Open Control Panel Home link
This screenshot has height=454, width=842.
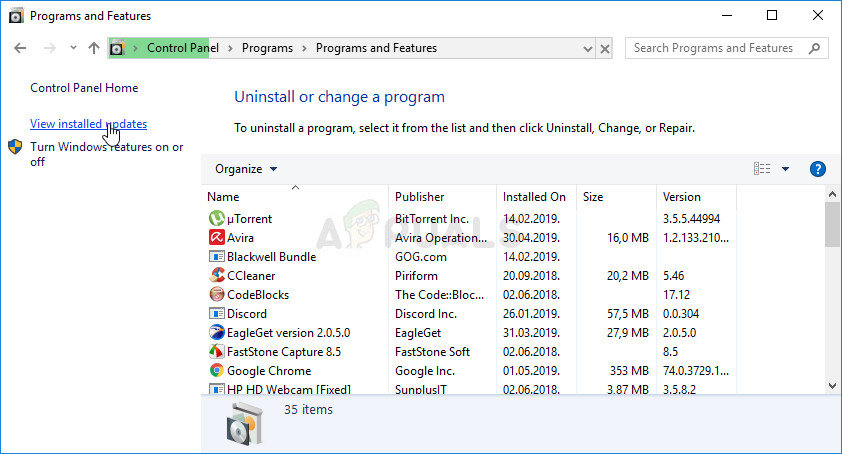(x=84, y=88)
